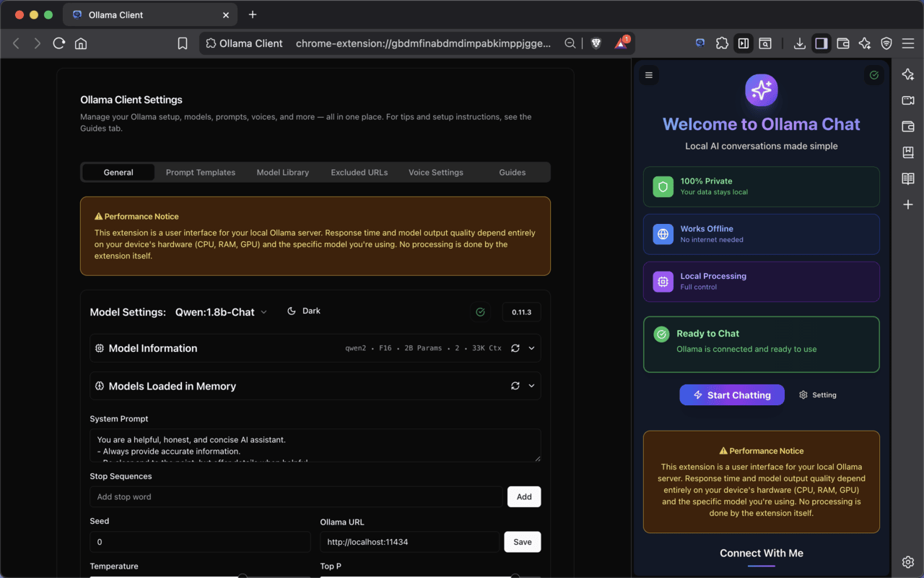Click the Add stop word input field

pos(296,497)
